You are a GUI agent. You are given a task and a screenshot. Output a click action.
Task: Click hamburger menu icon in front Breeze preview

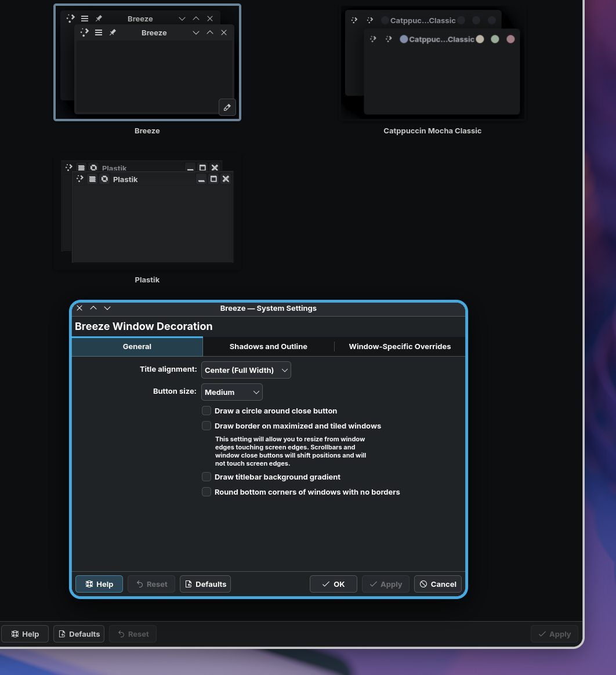point(99,32)
